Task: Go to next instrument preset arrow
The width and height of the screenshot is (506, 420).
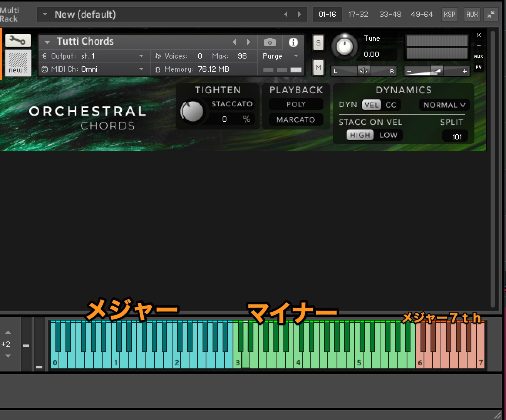Action: click(x=249, y=42)
